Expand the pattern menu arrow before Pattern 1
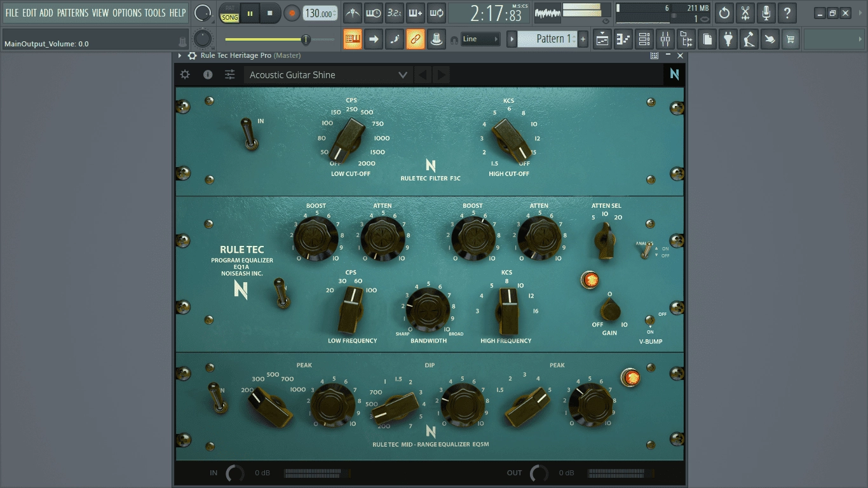This screenshot has height=488, width=868. coord(512,39)
